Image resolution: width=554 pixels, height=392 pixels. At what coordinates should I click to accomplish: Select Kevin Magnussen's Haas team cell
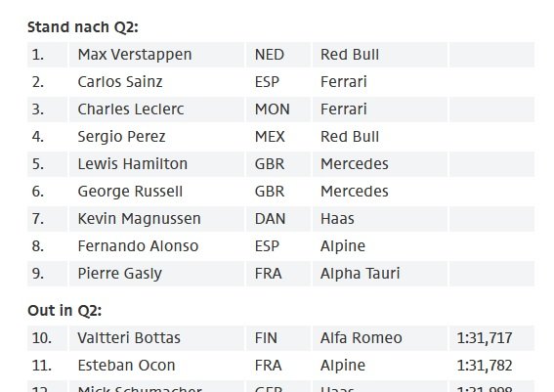[x=380, y=219]
